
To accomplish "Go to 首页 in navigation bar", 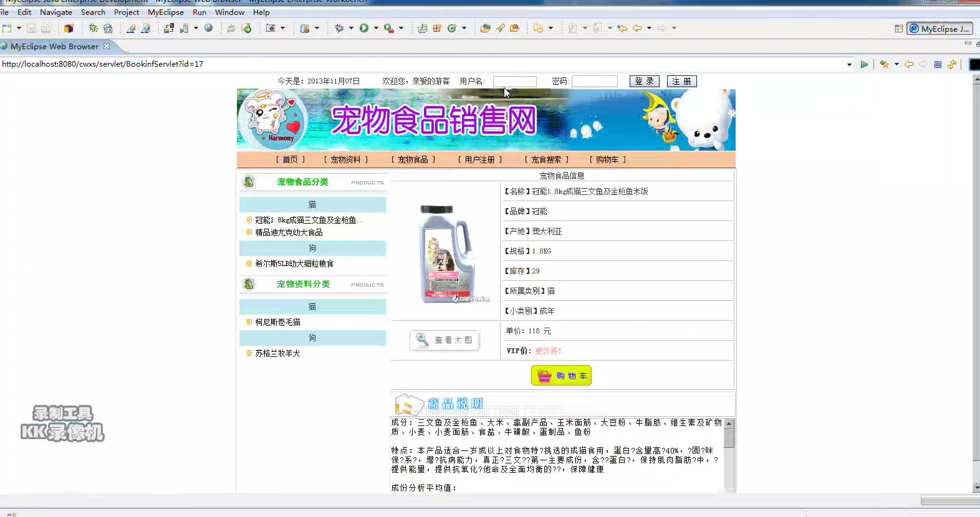I will (x=291, y=159).
